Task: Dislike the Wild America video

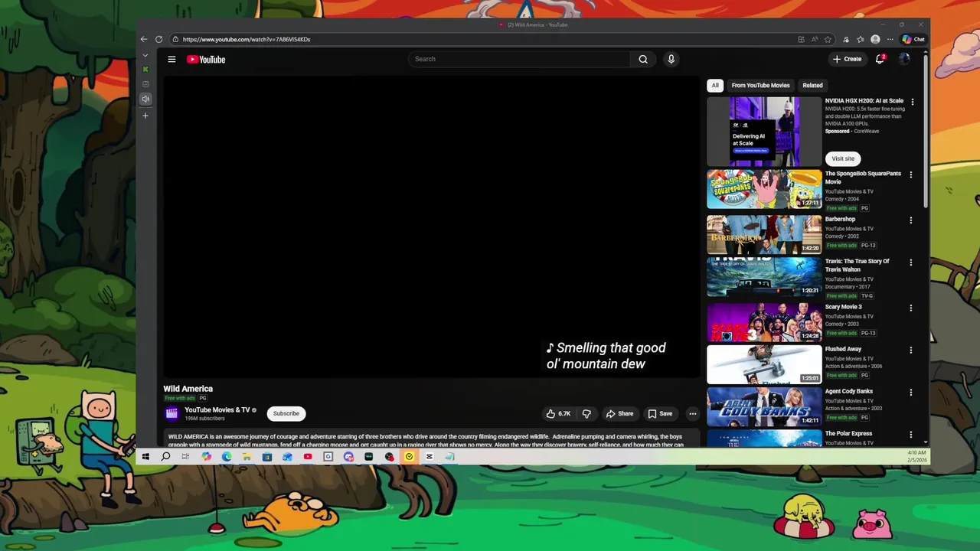Action: pyautogui.click(x=586, y=413)
